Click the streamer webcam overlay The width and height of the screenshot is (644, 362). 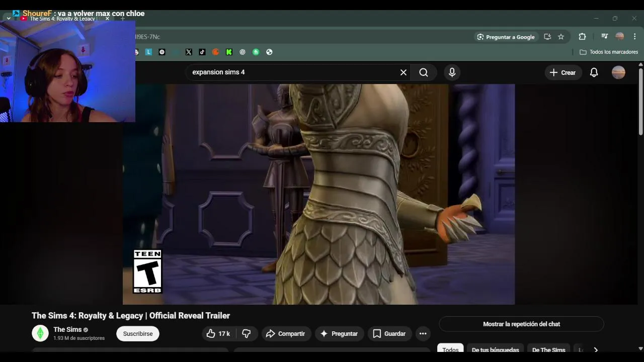coord(67,70)
